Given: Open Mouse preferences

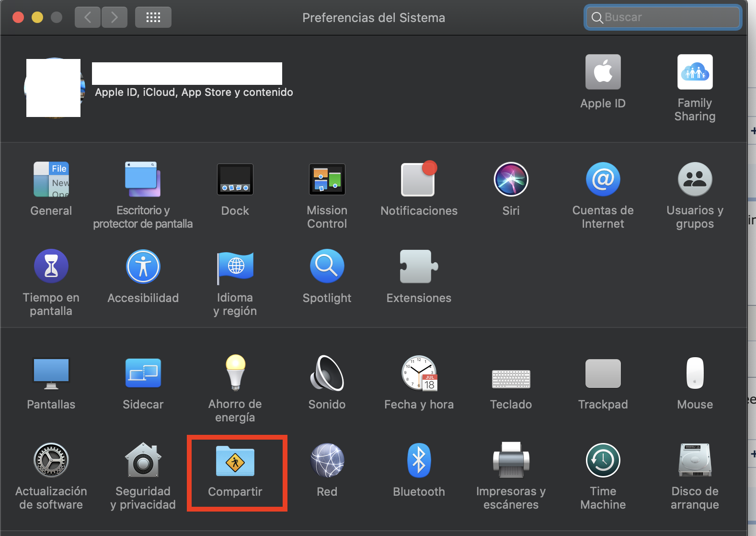Looking at the screenshot, I should coord(695,373).
